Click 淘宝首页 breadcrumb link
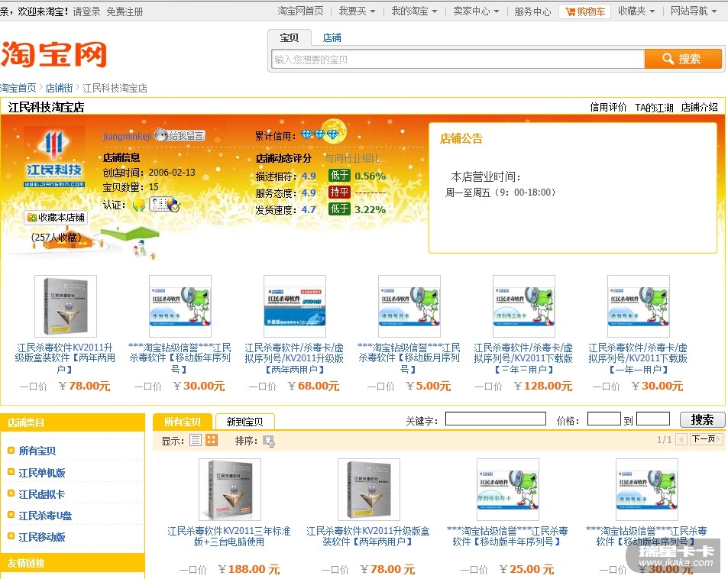 click(x=18, y=88)
